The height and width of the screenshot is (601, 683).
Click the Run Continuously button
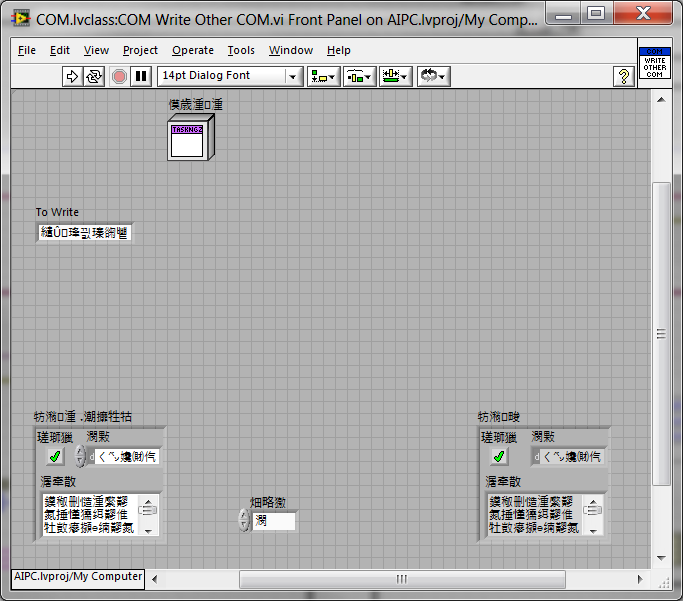tap(94, 77)
